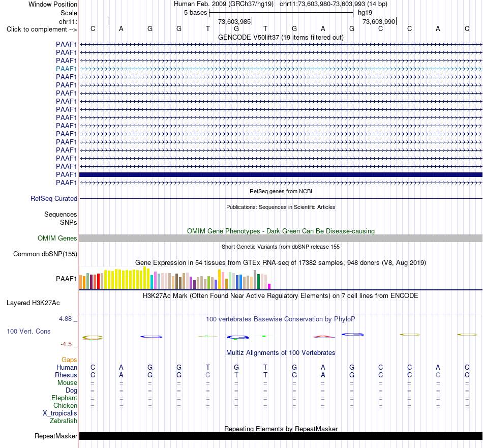483x448 pixels.
Task: Click the Common dbSNP(155) label
Action: click(45, 254)
